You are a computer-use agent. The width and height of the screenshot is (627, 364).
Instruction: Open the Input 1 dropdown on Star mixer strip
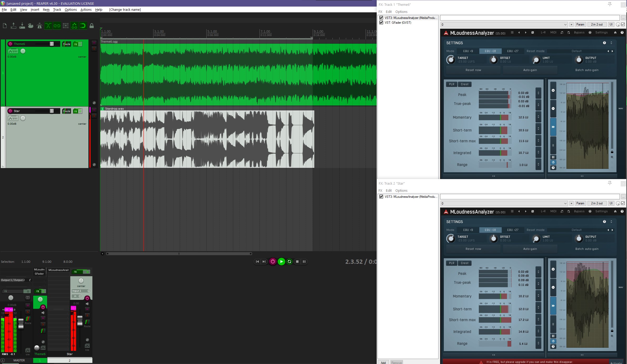click(81, 291)
